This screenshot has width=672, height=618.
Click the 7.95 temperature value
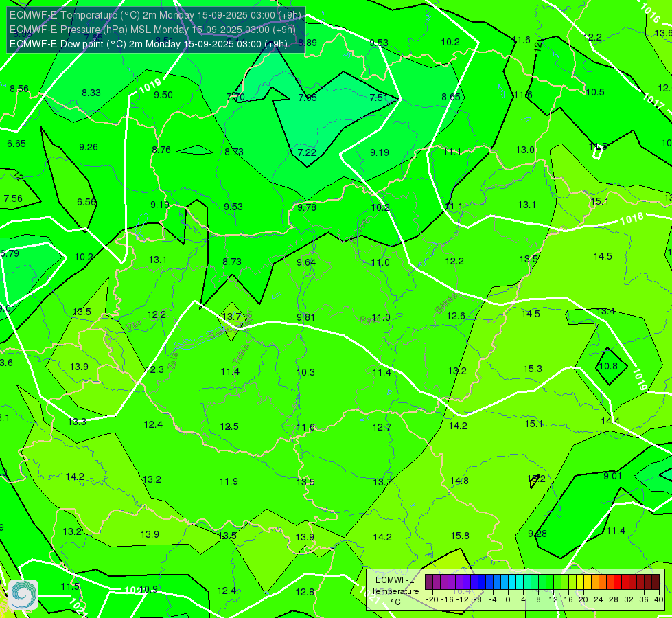[308, 98]
